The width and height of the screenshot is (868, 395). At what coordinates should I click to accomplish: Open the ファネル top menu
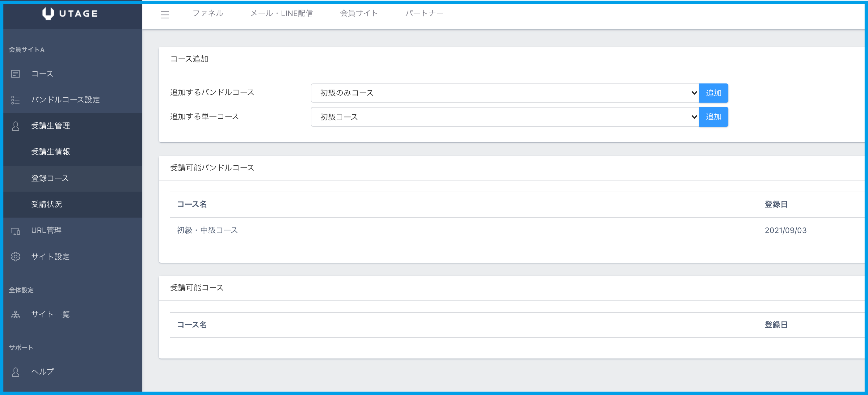[208, 13]
